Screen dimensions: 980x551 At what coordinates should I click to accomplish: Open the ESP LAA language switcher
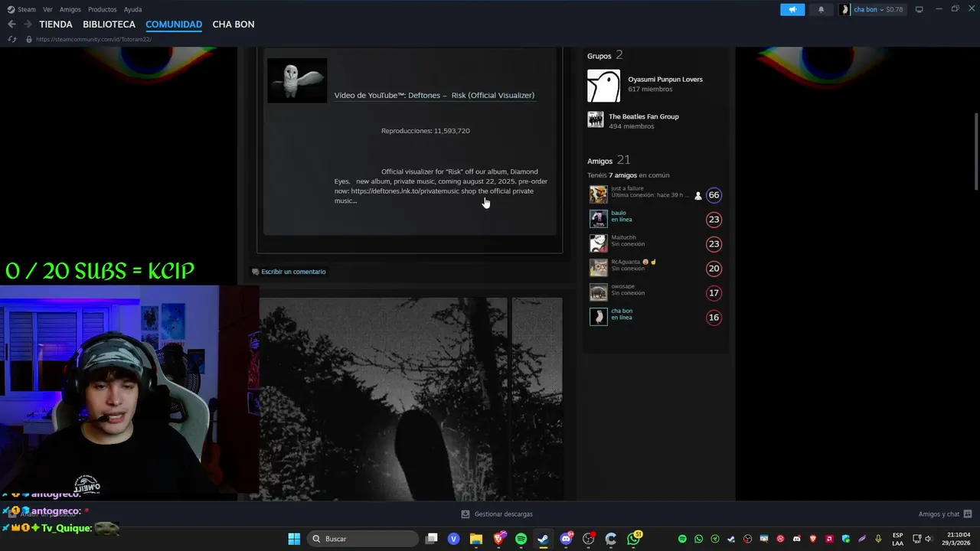[x=897, y=539]
